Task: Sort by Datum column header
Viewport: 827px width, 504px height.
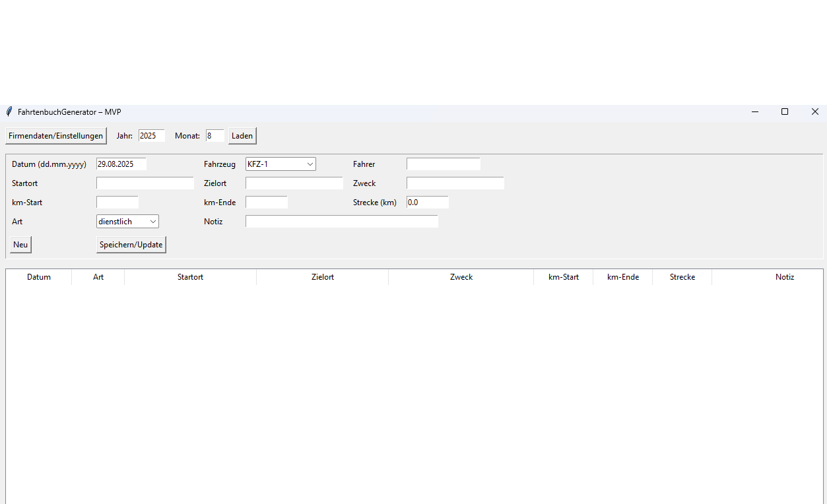Action: tap(39, 277)
